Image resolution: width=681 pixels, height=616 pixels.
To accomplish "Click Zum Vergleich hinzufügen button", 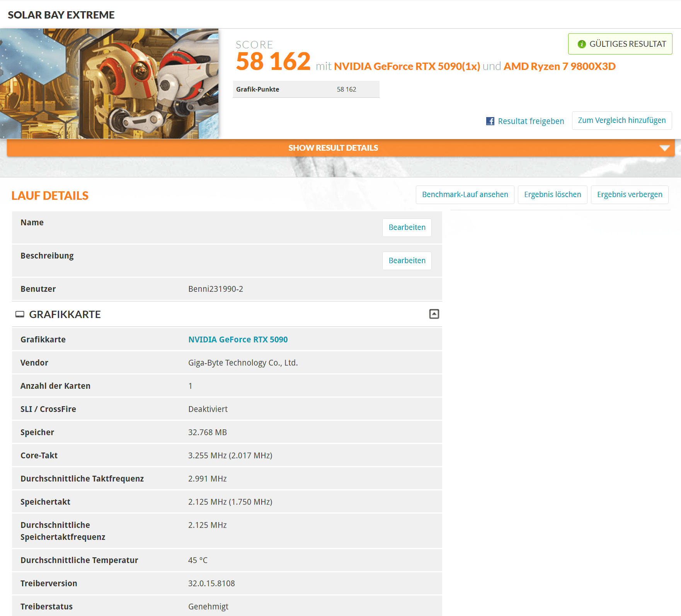I will (x=621, y=121).
